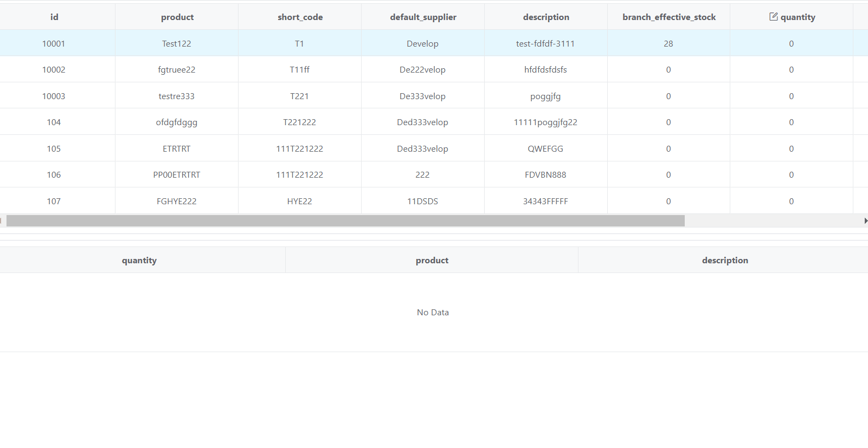Image resolution: width=868 pixels, height=448 pixels.
Task: Click the ofdgfdggg product cell
Action: [177, 122]
